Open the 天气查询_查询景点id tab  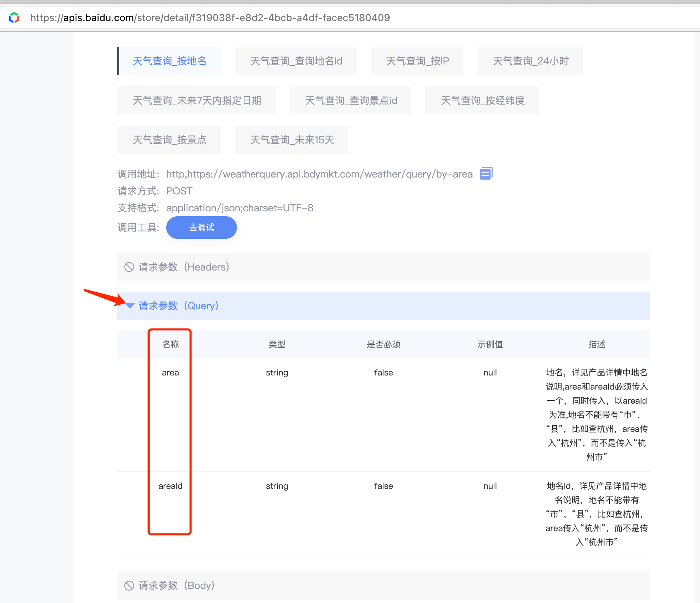tap(351, 100)
